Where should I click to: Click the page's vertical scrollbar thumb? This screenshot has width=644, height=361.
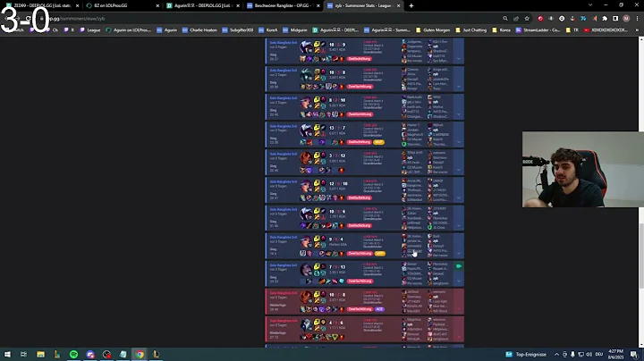click(x=641, y=256)
